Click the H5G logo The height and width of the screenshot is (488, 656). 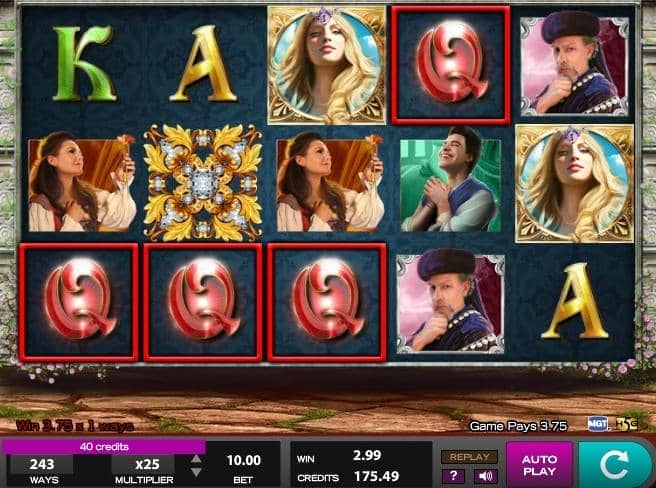(x=626, y=424)
